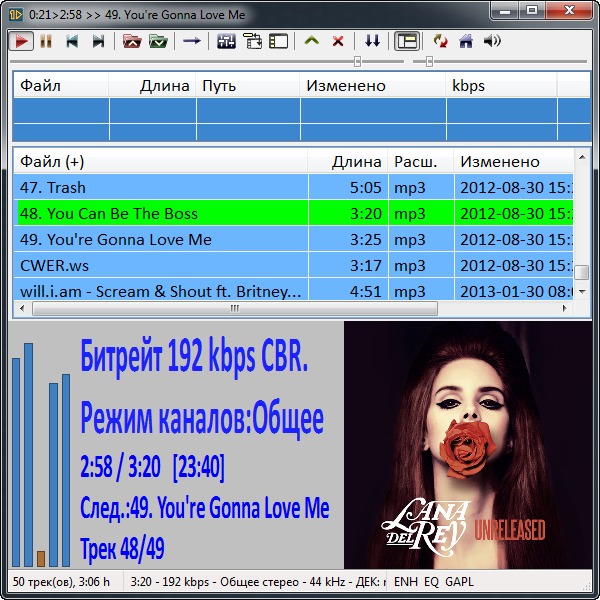This screenshot has height=600, width=600.
Task: Click the speaker volume icon
Action: pyautogui.click(x=492, y=41)
